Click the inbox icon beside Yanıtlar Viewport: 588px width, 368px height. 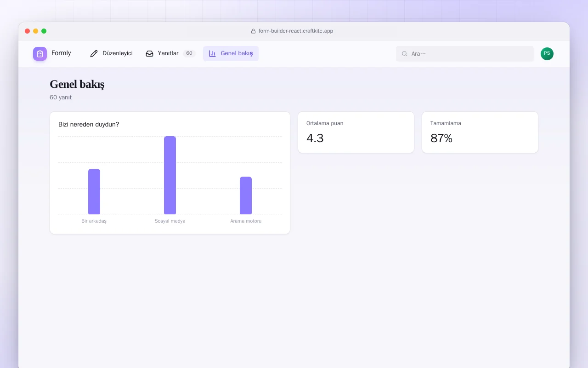(149, 54)
